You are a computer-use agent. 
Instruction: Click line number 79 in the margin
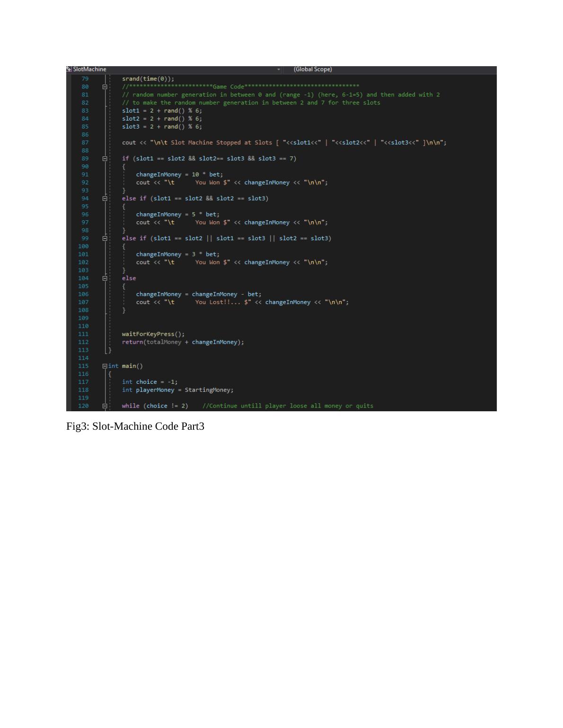[x=85, y=79]
